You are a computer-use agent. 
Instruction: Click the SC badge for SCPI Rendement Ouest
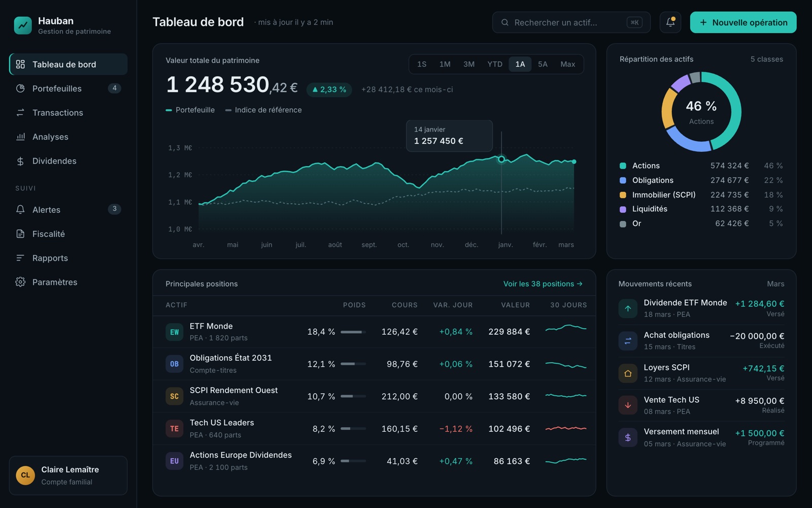pos(175,396)
